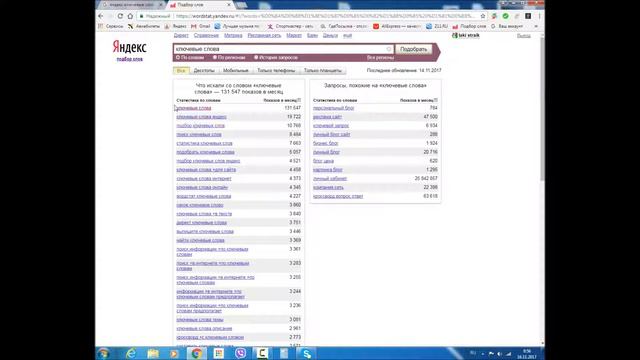Open the Метрика top link
This screenshot has height=360, width=640.
tap(233, 36)
